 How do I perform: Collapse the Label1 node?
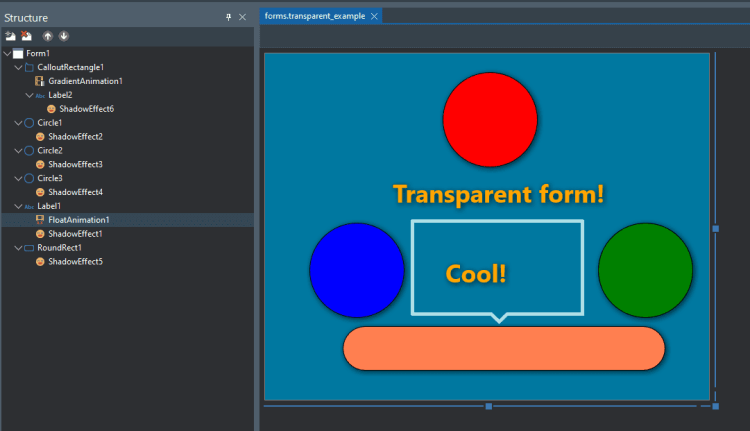click(x=18, y=206)
